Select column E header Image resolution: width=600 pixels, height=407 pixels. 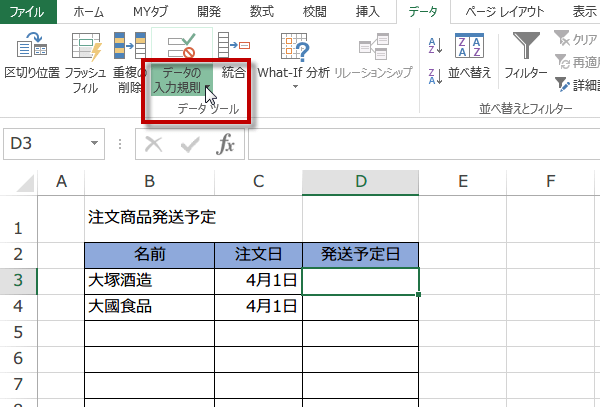point(463,181)
